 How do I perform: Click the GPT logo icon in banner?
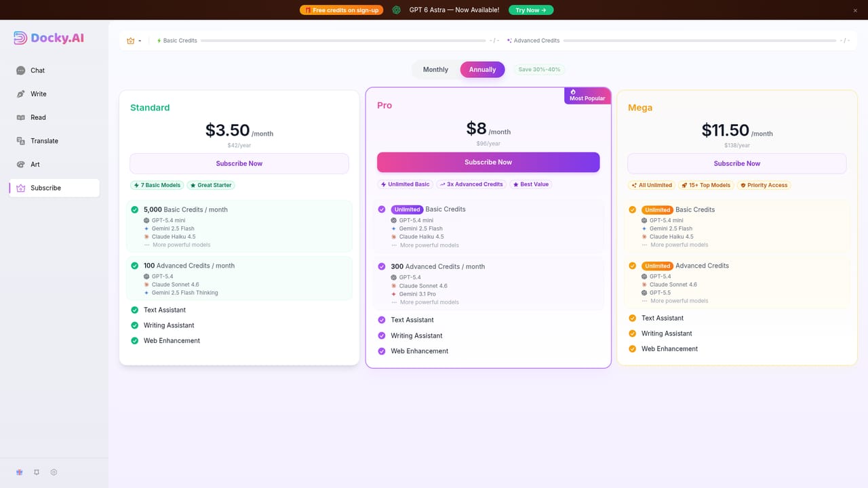pos(396,10)
